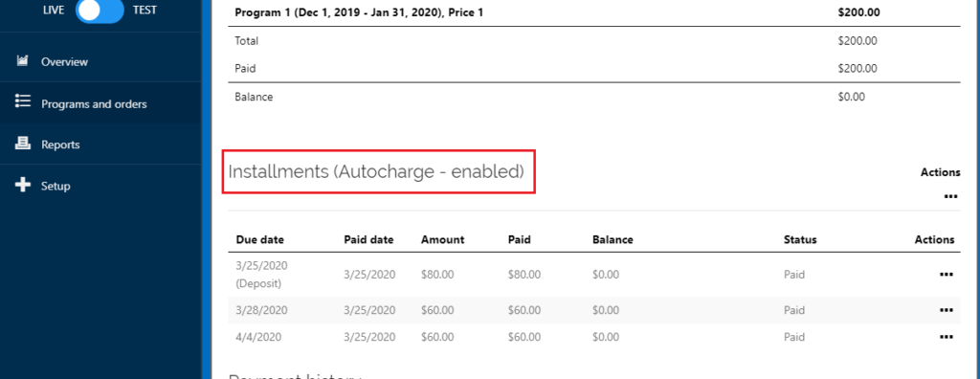This screenshot has height=379, width=980.
Task: Click the Reports printer icon
Action: (23, 144)
